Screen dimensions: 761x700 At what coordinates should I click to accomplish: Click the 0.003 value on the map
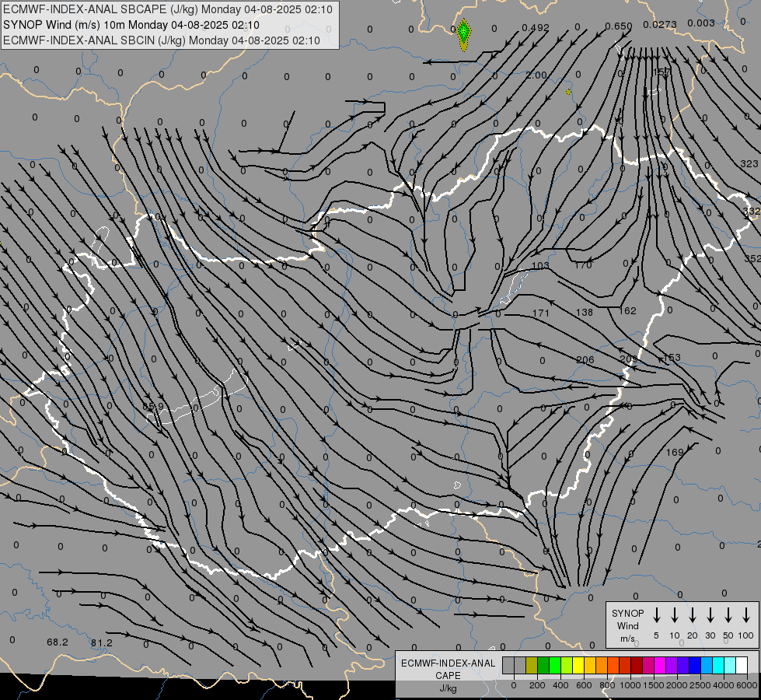701,23
